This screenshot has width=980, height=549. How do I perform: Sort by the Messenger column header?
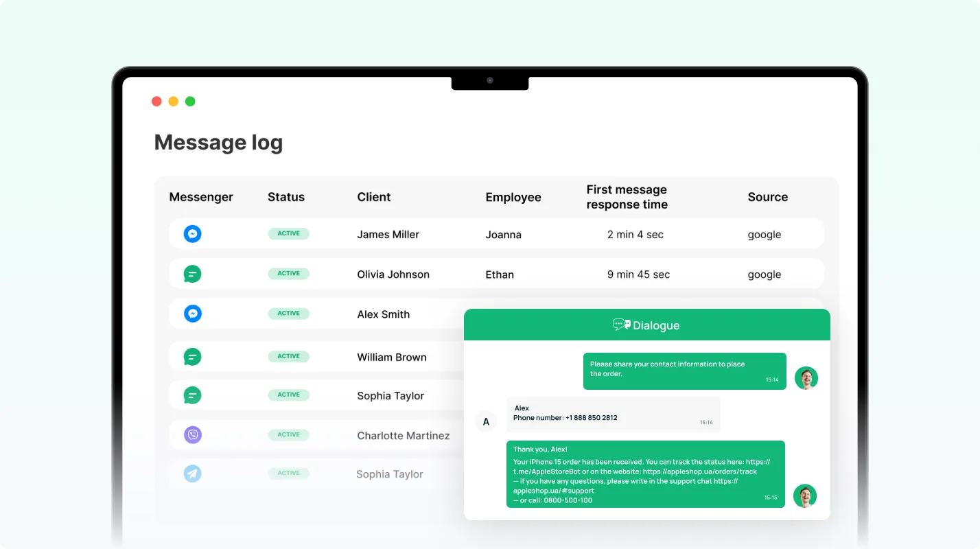(201, 197)
